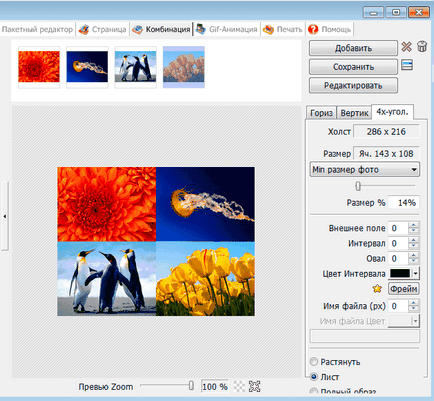Click the Превью Zoom slider handle

click(191, 386)
